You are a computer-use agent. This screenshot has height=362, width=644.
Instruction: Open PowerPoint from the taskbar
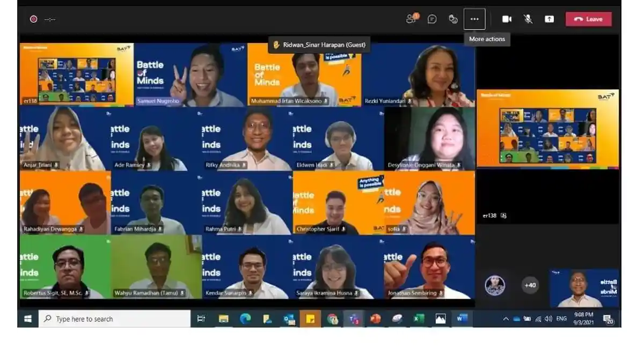click(375, 319)
